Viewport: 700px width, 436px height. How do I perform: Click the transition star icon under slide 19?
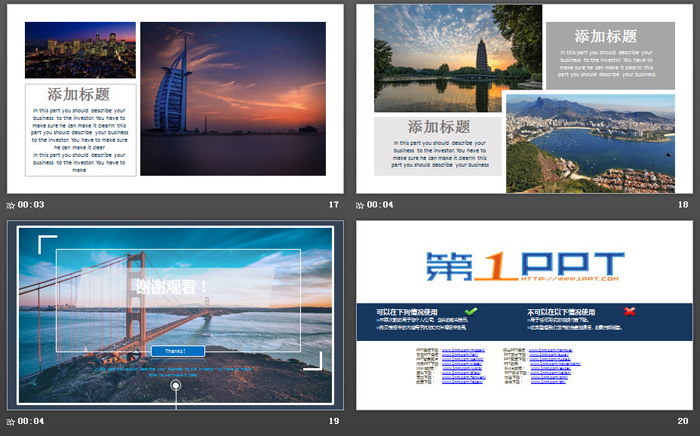tap(12, 421)
